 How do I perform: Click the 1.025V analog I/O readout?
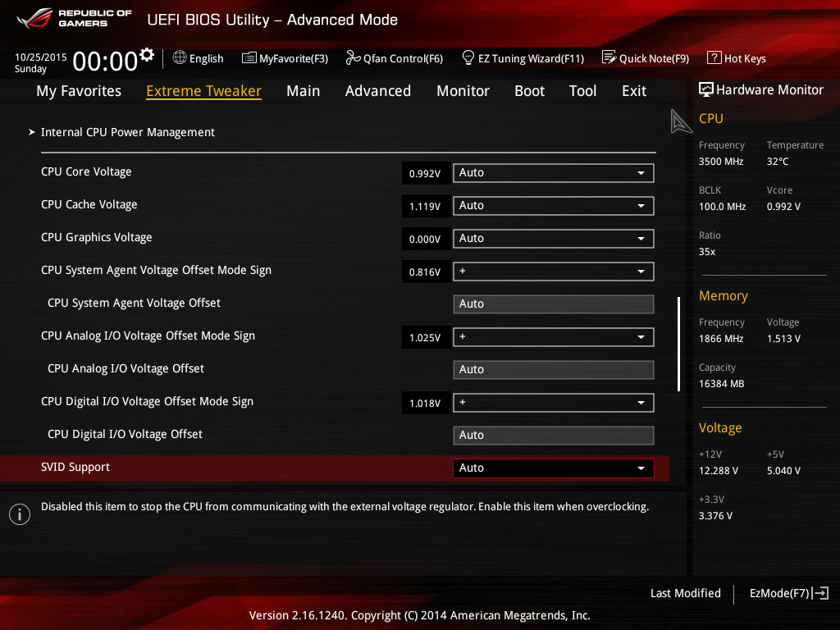point(425,337)
